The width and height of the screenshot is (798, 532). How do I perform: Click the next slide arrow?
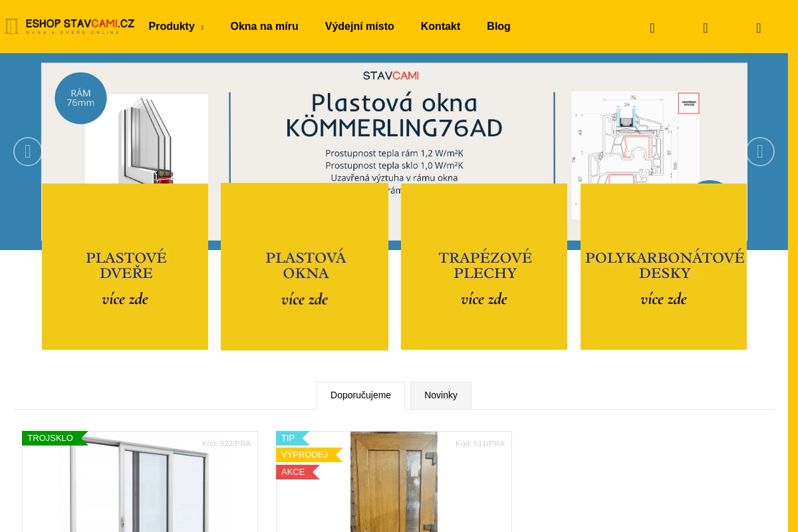pyautogui.click(x=759, y=151)
